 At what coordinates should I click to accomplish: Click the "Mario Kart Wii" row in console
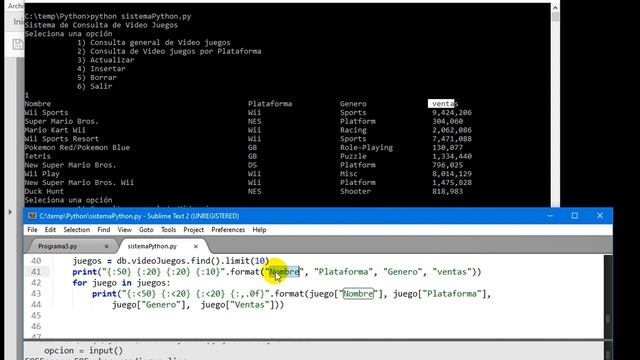(55, 130)
